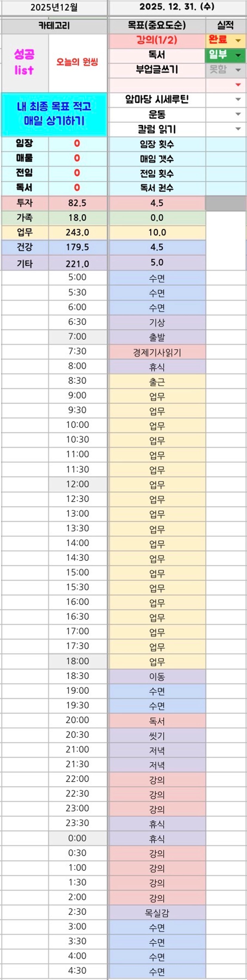Click the red dropdown arrow in the empty goal row
This screenshot has height=980, width=247.
click(x=238, y=85)
